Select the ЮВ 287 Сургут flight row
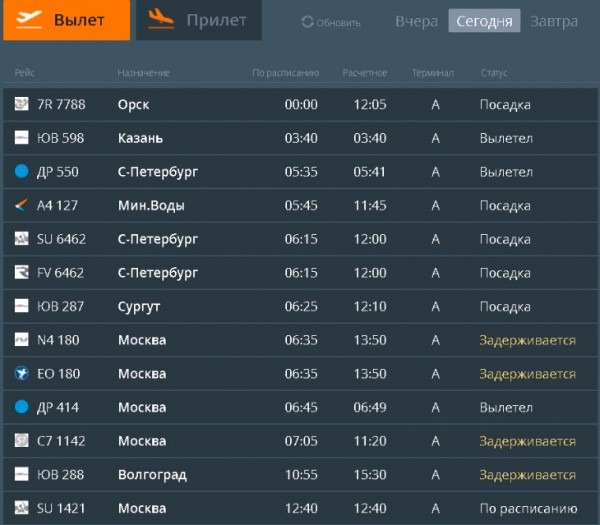The image size is (600, 525). [x=300, y=307]
